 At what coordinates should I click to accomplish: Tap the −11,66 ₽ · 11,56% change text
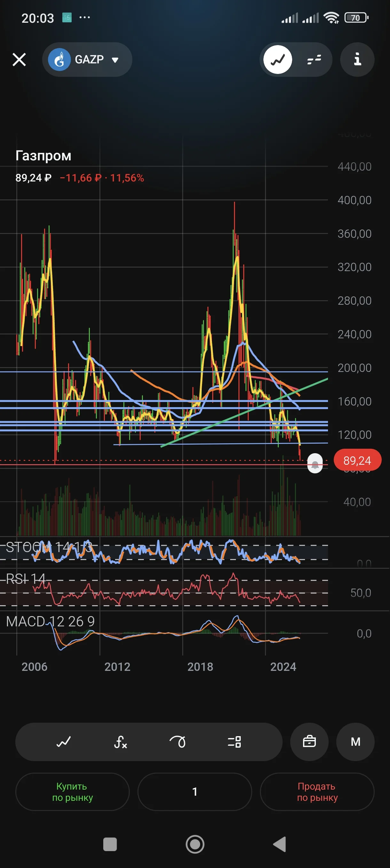click(x=102, y=178)
